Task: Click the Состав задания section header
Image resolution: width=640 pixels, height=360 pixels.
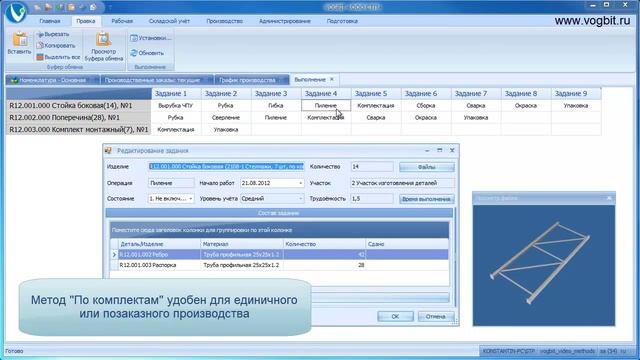Action: click(x=279, y=213)
